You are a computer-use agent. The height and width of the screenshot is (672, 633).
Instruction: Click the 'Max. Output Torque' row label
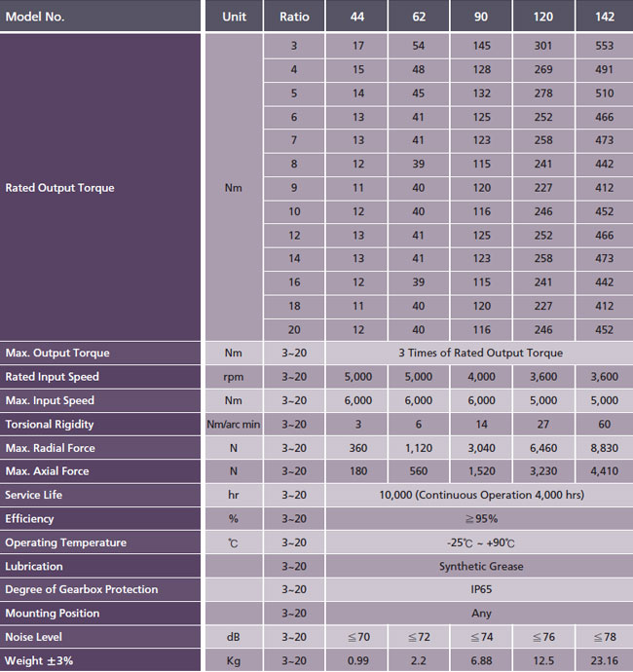[x=100, y=353]
